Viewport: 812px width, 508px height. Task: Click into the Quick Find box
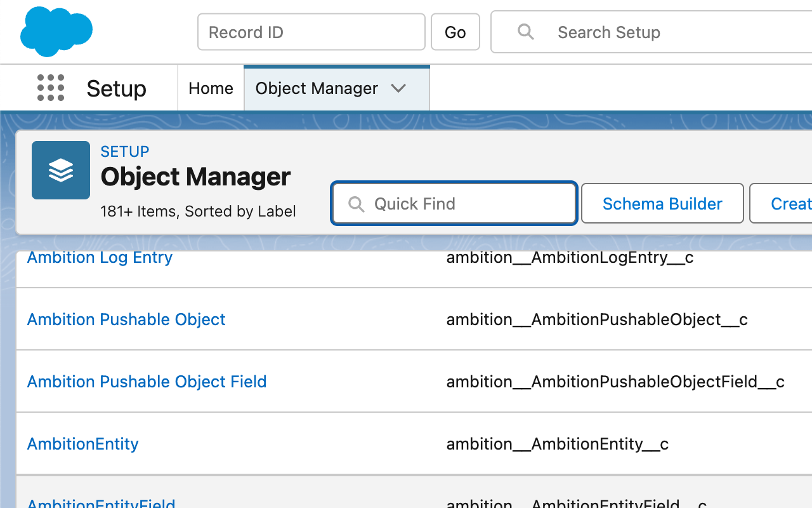[454, 204]
